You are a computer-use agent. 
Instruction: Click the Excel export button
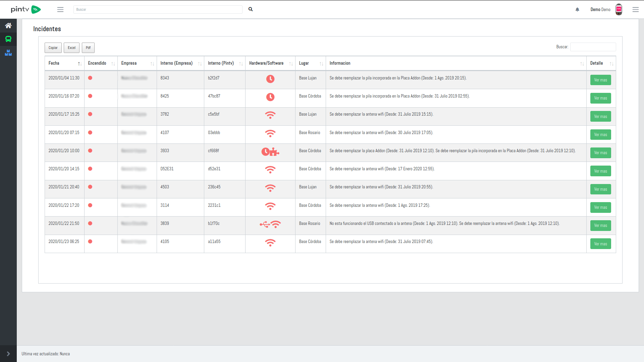pos(71,48)
